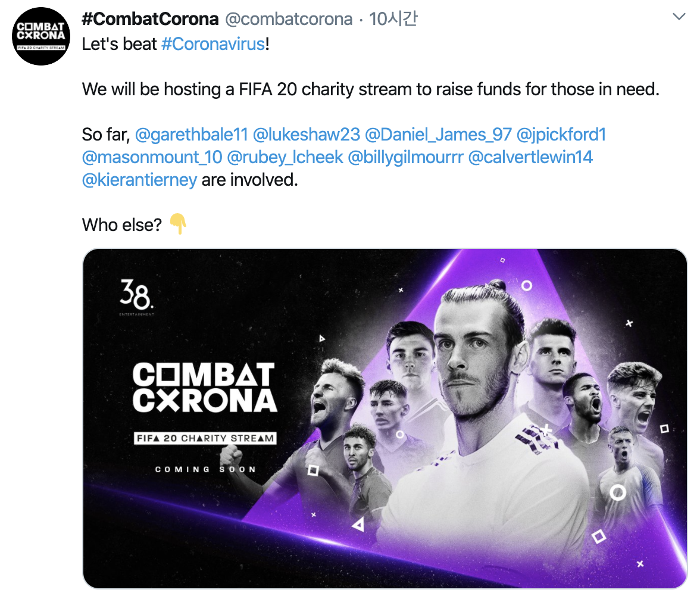Open the tweet options chevron menu
Image resolution: width=700 pixels, height=599 pixels.
click(679, 17)
